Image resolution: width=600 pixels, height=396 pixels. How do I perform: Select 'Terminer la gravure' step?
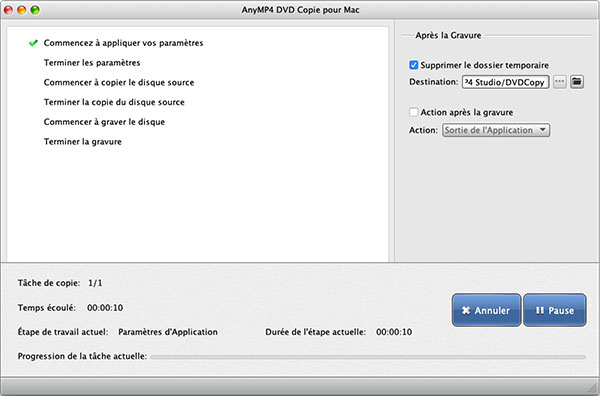click(83, 142)
